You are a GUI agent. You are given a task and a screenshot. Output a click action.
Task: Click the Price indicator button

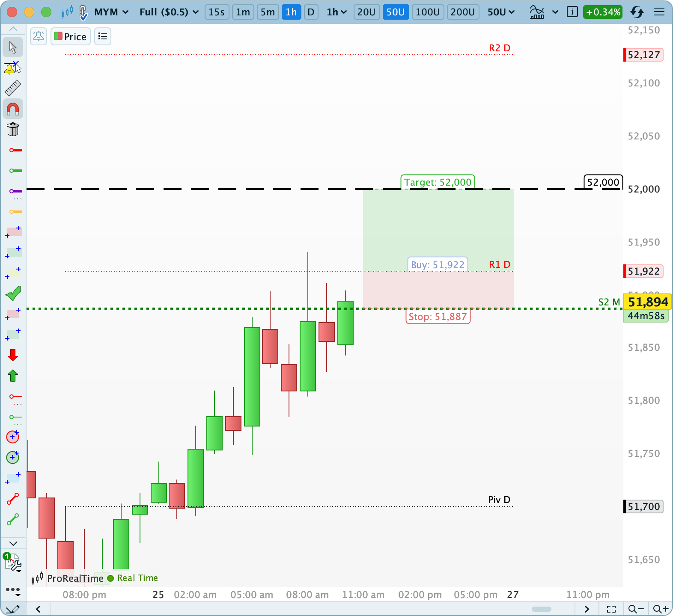(x=71, y=36)
